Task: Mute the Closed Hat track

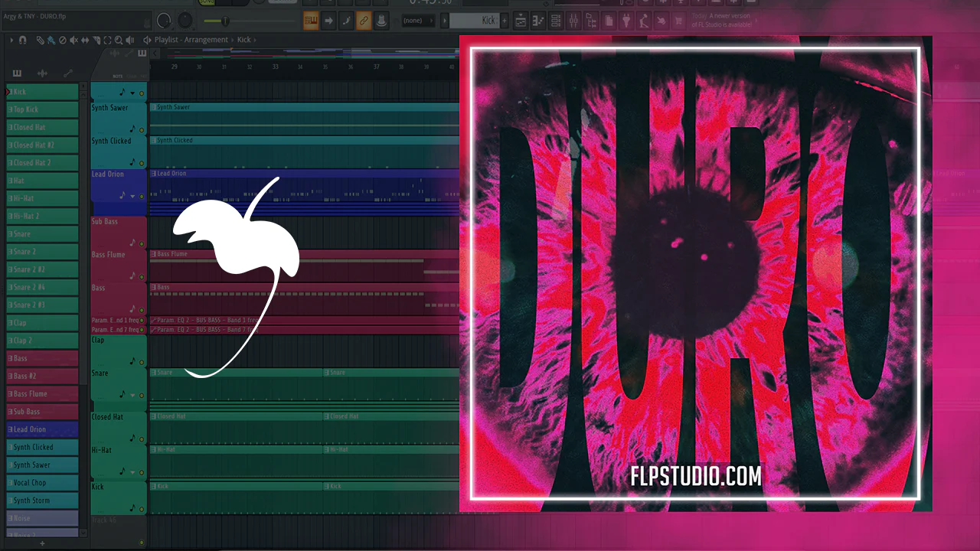Action: click(142, 439)
